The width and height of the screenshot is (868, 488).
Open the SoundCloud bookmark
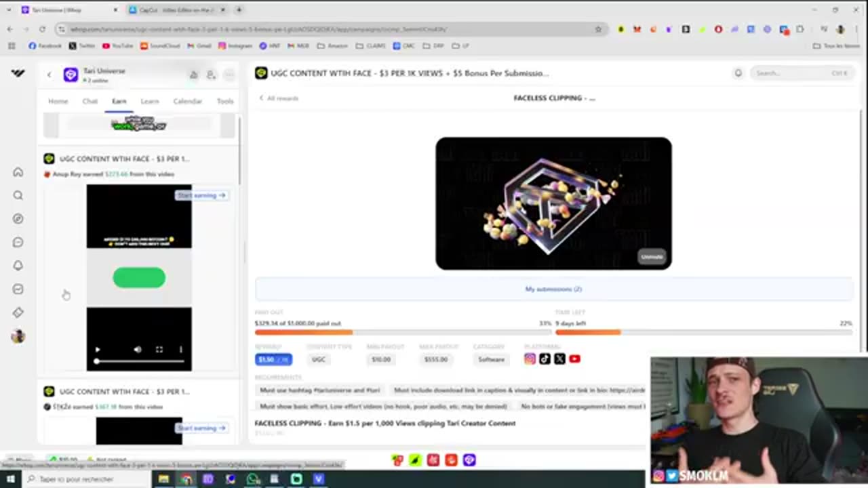pyautogui.click(x=159, y=45)
